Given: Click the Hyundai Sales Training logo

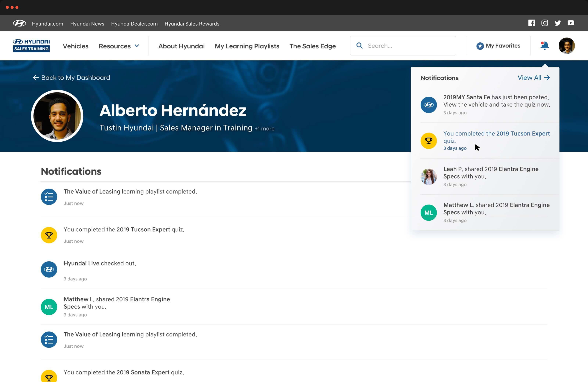Looking at the screenshot, I should coord(31,45).
